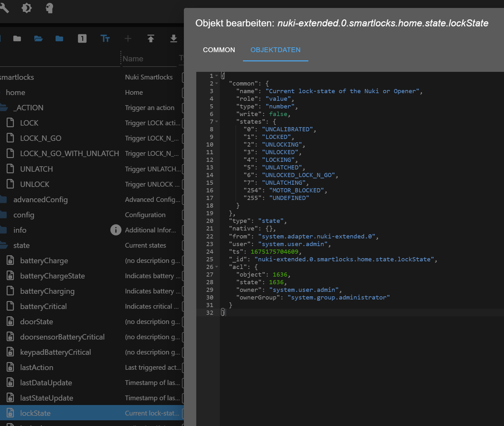Click the info circle on info row
The image size is (504, 426).
coord(116,230)
